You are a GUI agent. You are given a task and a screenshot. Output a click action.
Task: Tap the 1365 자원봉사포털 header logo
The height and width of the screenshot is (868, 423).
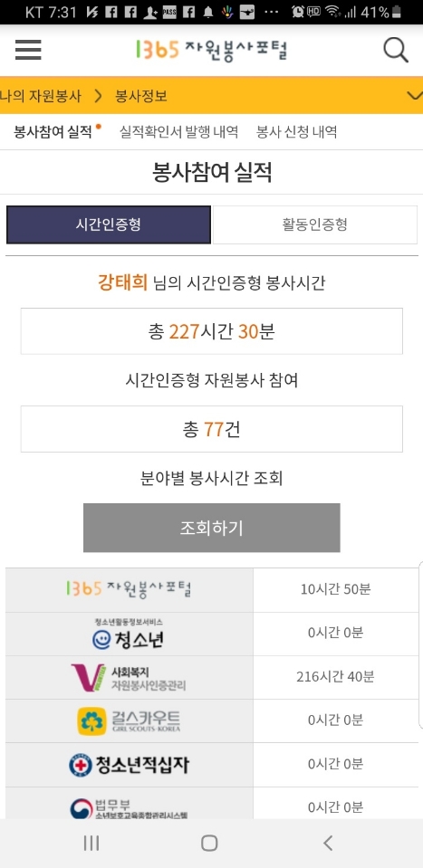[x=212, y=50]
